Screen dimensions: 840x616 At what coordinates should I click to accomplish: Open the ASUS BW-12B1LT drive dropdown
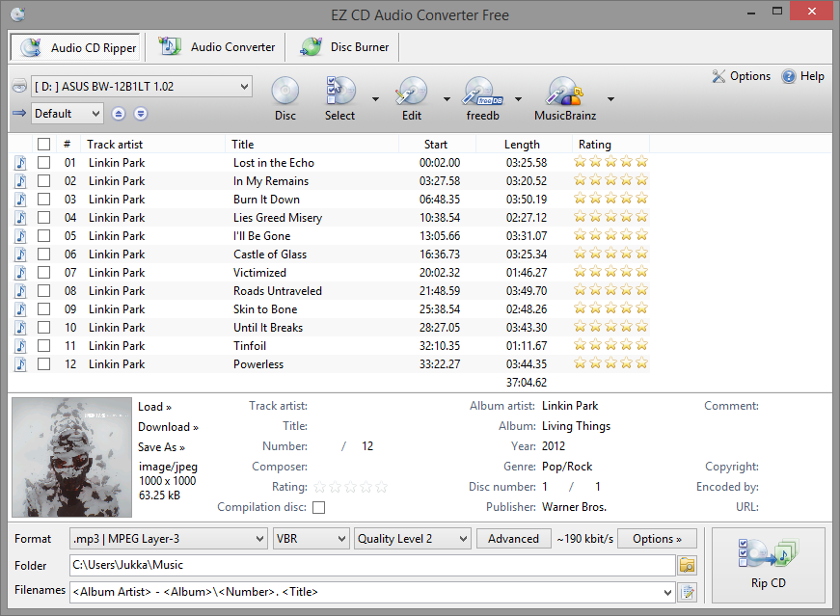click(142, 86)
